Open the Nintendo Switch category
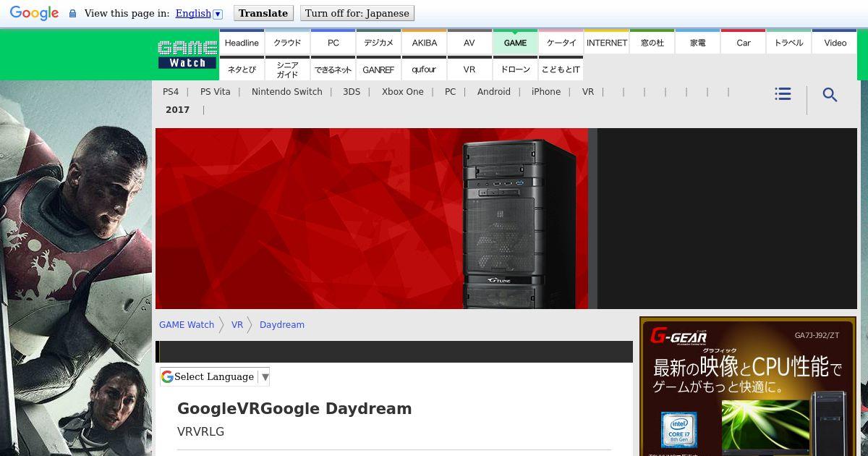The width and height of the screenshot is (868, 456). point(286,92)
